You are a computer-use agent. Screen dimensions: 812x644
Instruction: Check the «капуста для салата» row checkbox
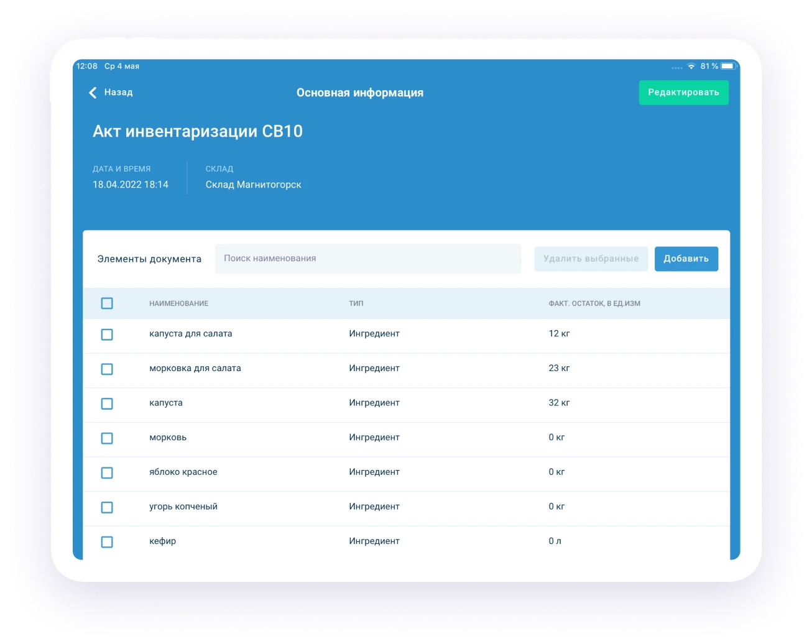[x=107, y=334]
